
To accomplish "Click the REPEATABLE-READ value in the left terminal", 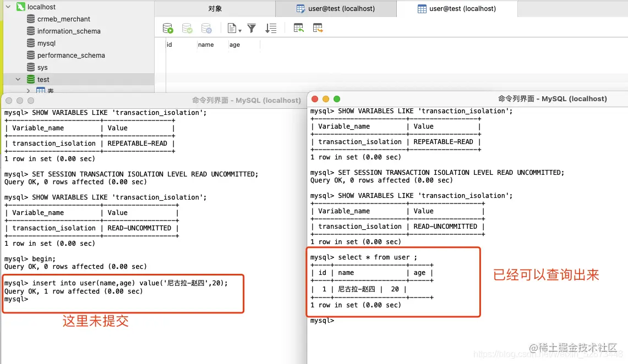I will (137, 143).
